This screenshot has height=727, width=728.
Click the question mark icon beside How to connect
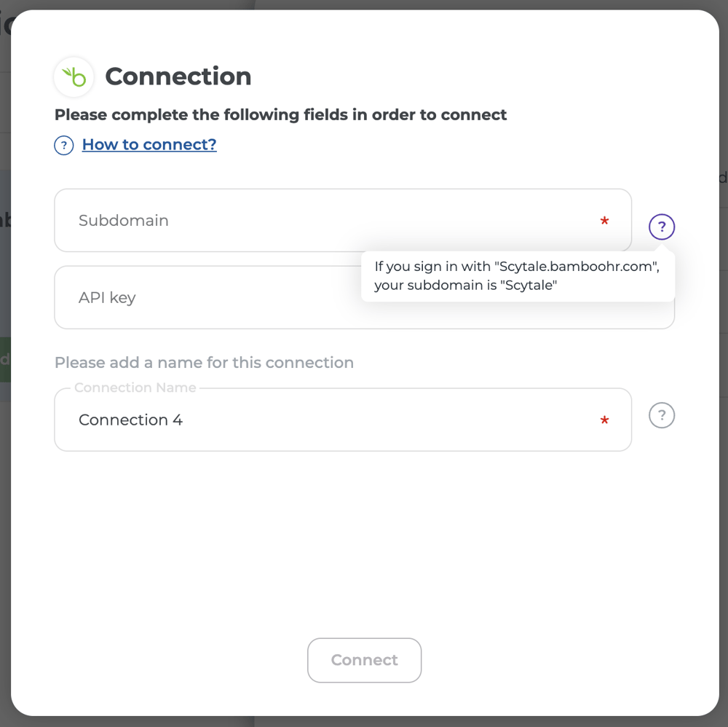(63, 145)
